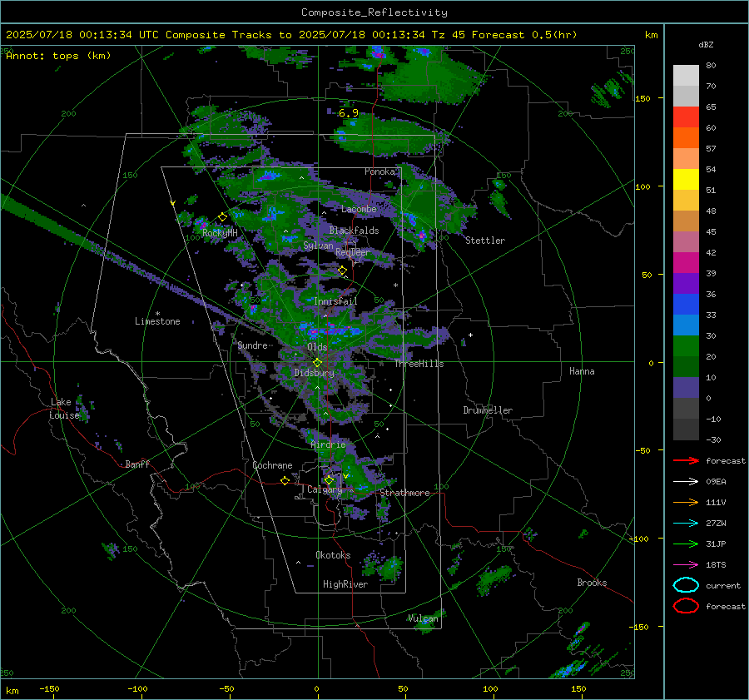Click the yellow 54 dBZ color swatch
This screenshot has height=700, width=749.
686,179
